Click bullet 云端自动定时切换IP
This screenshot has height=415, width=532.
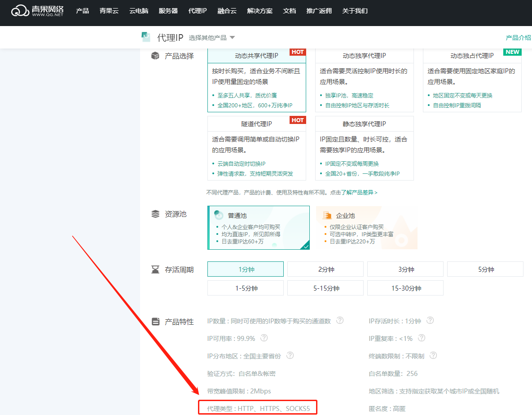point(241,163)
